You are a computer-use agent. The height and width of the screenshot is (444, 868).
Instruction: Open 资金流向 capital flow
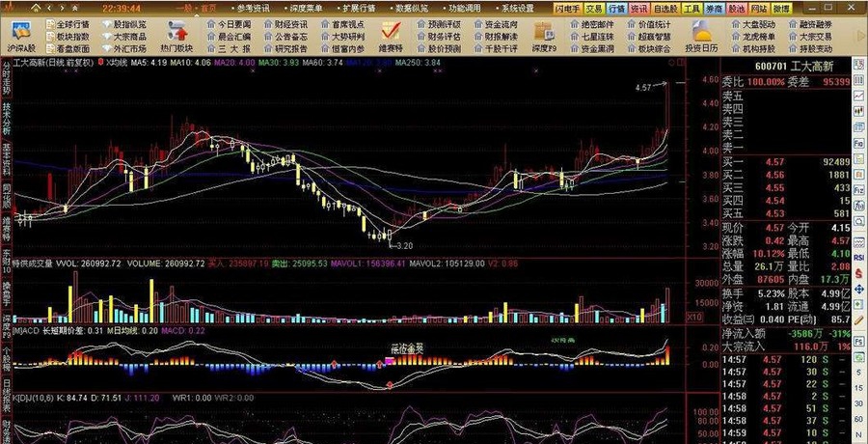[x=496, y=25]
